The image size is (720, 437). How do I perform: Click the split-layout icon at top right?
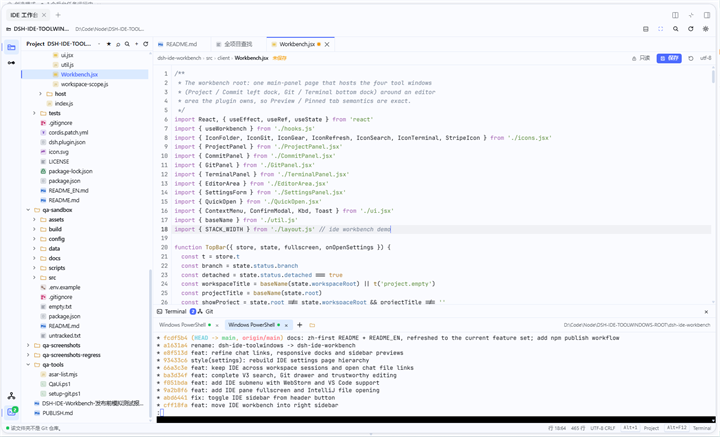coord(675,15)
